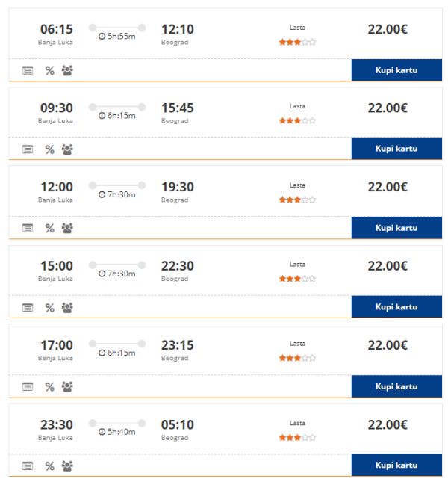
Task: Open group travel icon for 09:30 departure
Action: pos(67,149)
